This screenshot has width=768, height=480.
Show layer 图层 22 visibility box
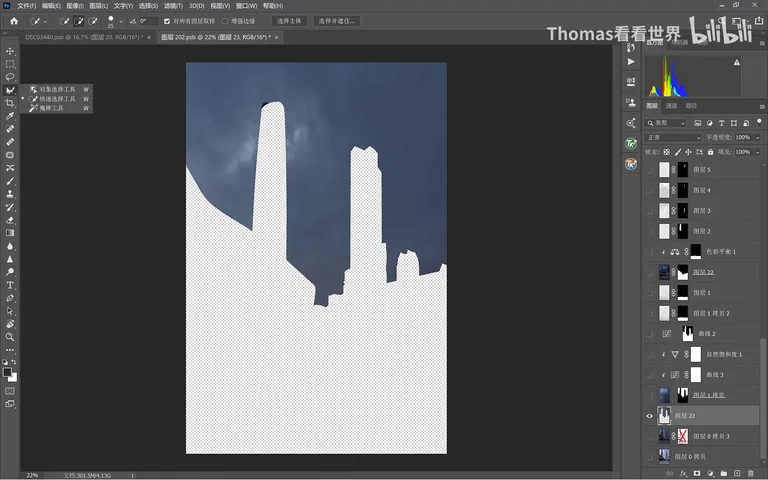click(649, 272)
